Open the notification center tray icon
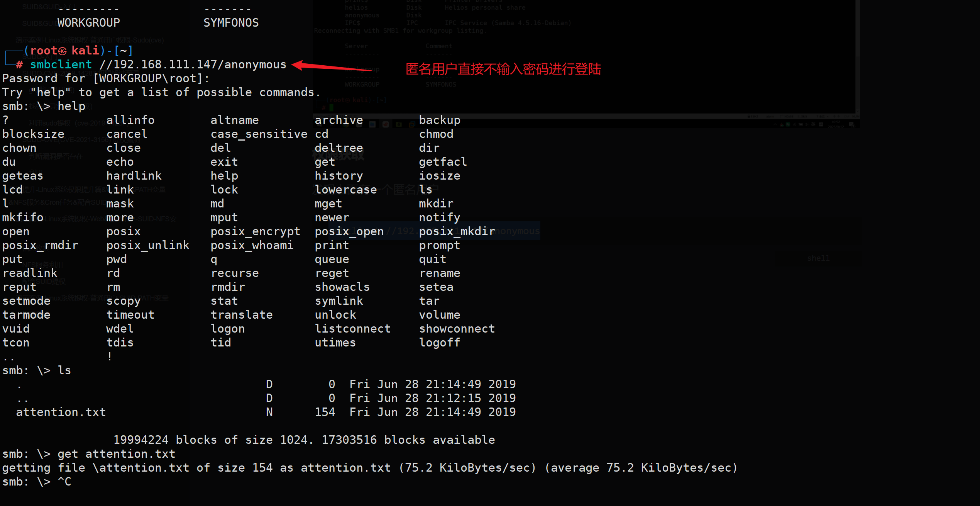 851,125
